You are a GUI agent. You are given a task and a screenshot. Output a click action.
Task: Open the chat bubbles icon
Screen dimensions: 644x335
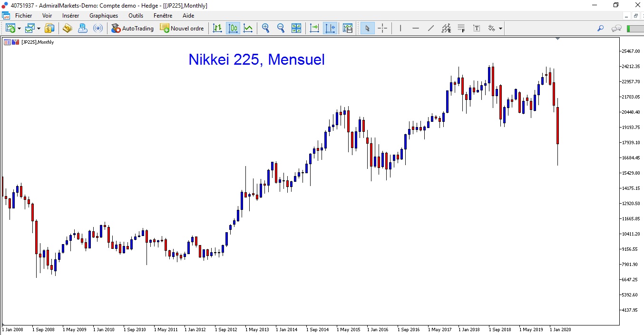(616, 28)
